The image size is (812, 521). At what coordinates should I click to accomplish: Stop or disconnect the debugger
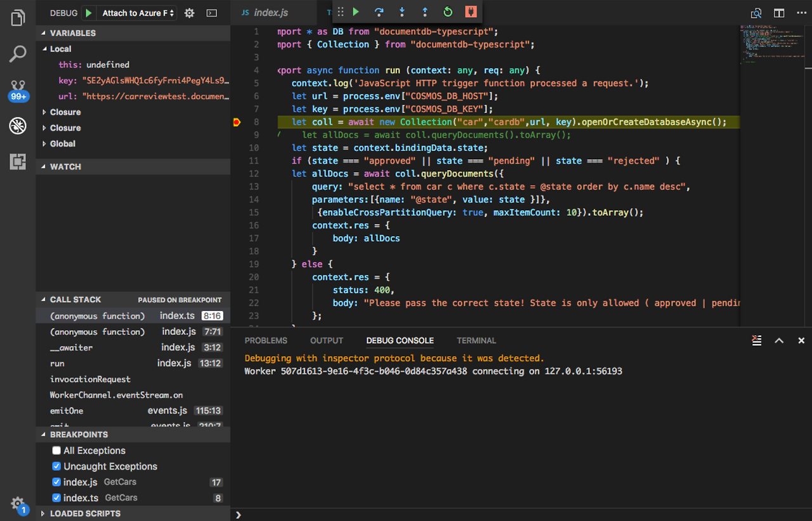470,12
